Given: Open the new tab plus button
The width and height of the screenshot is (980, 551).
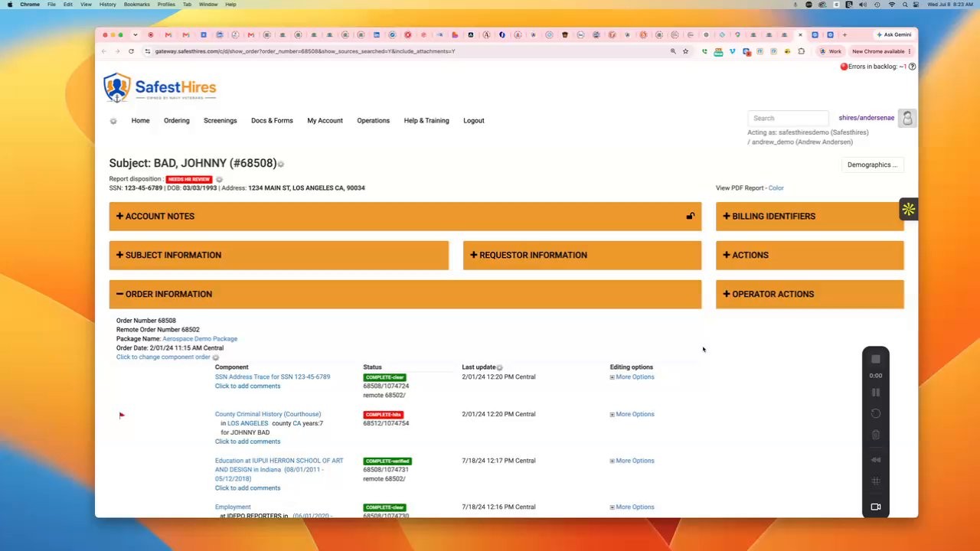Looking at the screenshot, I should (844, 34).
